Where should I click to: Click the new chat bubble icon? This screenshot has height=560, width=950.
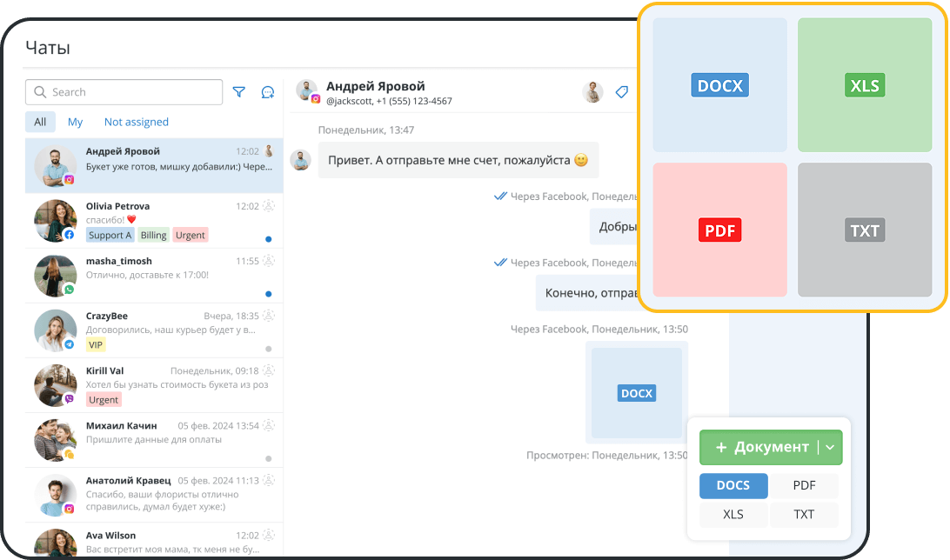coord(268,92)
